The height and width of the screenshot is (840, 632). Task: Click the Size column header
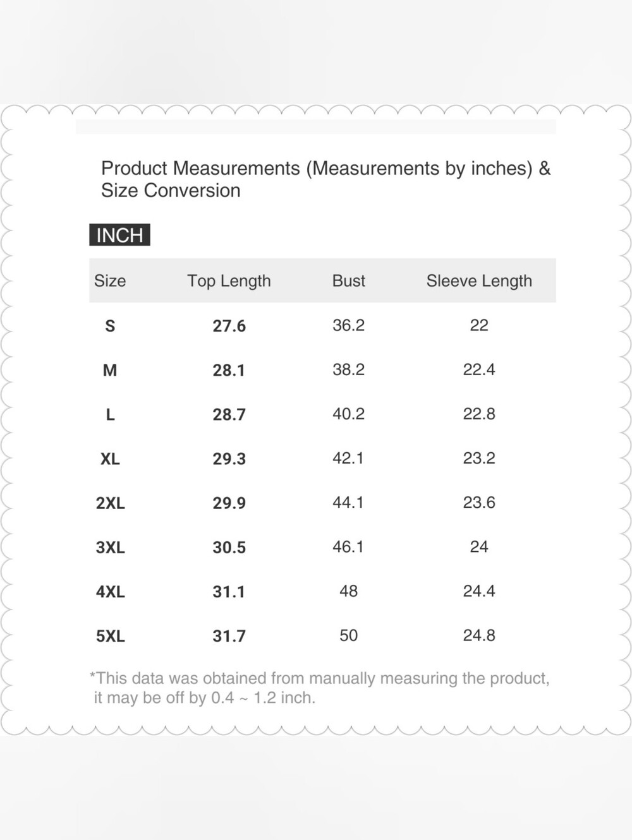point(110,281)
